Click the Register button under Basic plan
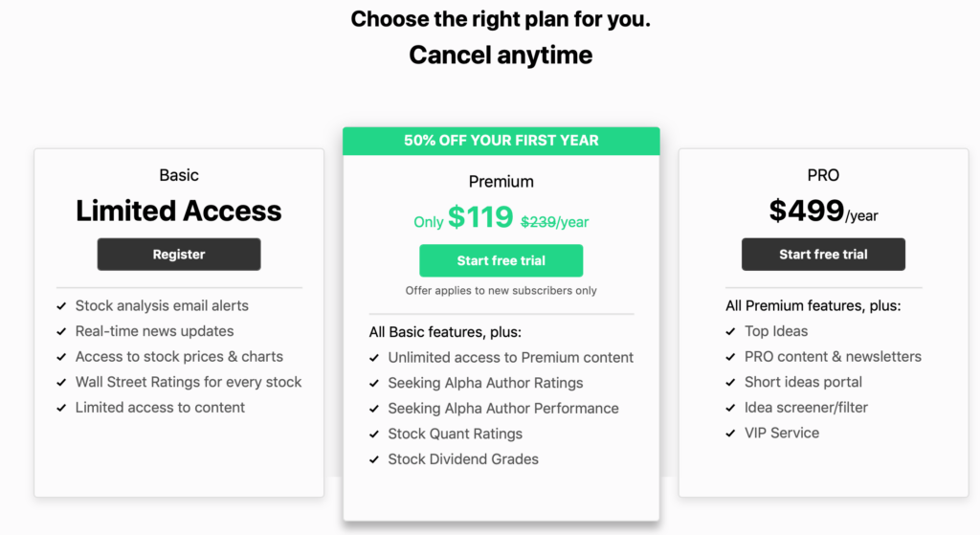Viewport: 980px width, 535px height. (x=179, y=255)
